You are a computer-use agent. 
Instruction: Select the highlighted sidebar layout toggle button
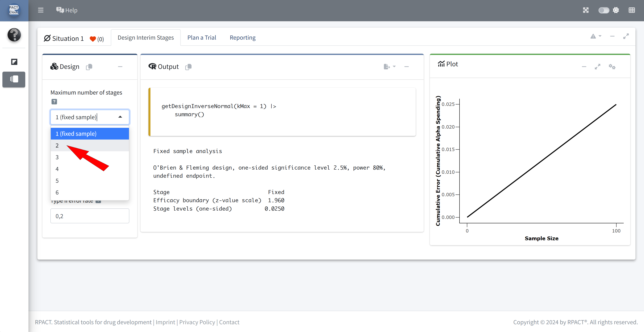coord(14,79)
